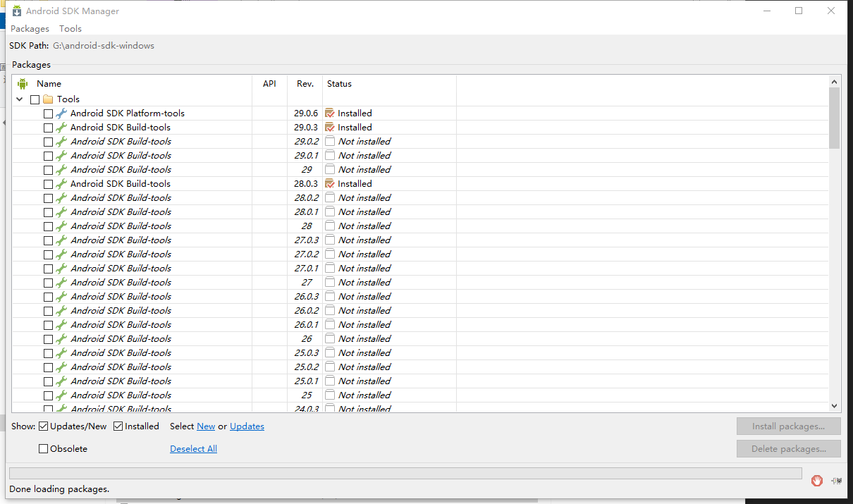Click the Status column header
The width and height of the screenshot is (853, 504).
coord(339,84)
